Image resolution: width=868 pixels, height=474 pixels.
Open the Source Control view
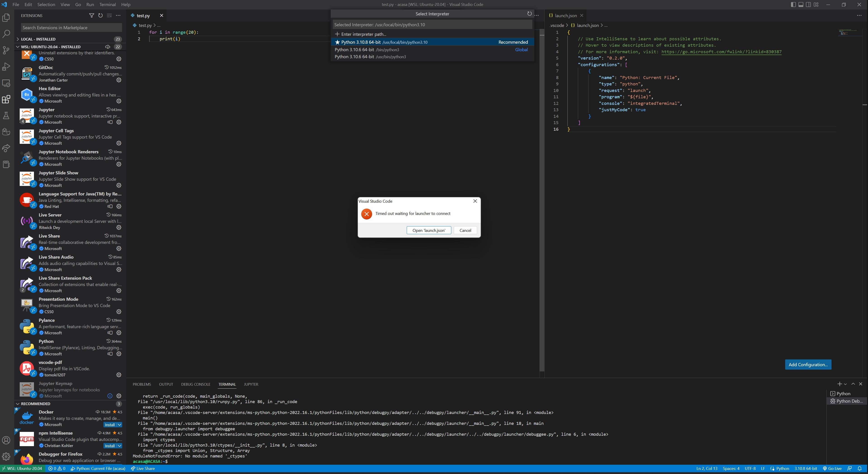pos(6,50)
